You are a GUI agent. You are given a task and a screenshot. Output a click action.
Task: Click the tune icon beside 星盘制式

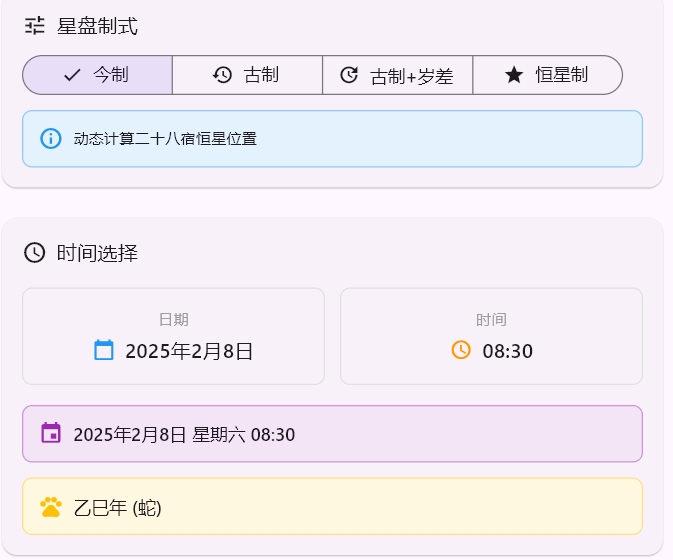pyautogui.click(x=35, y=25)
